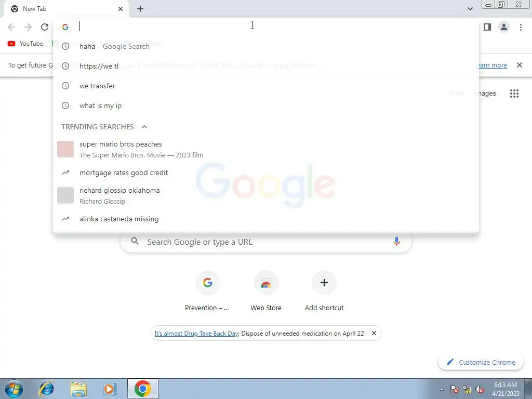Open the YouTube bookmark
The height and width of the screenshot is (399, 532).
tap(25, 44)
